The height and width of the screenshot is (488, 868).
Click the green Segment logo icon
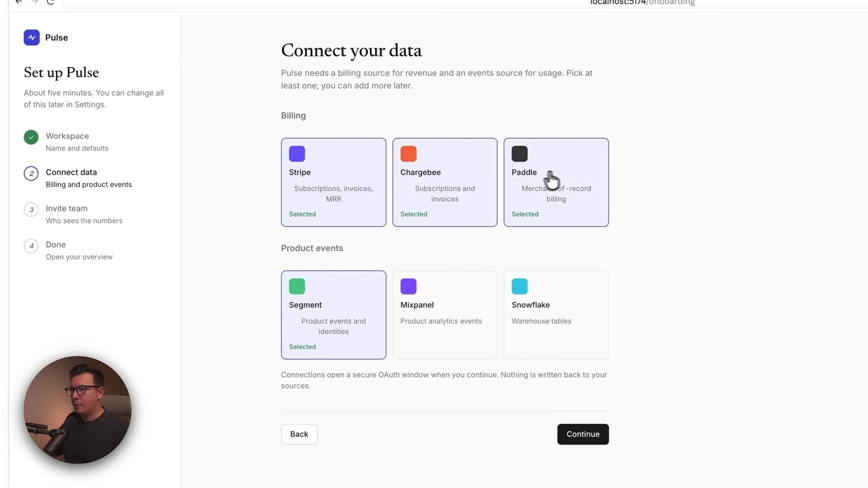[x=297, y=286]
